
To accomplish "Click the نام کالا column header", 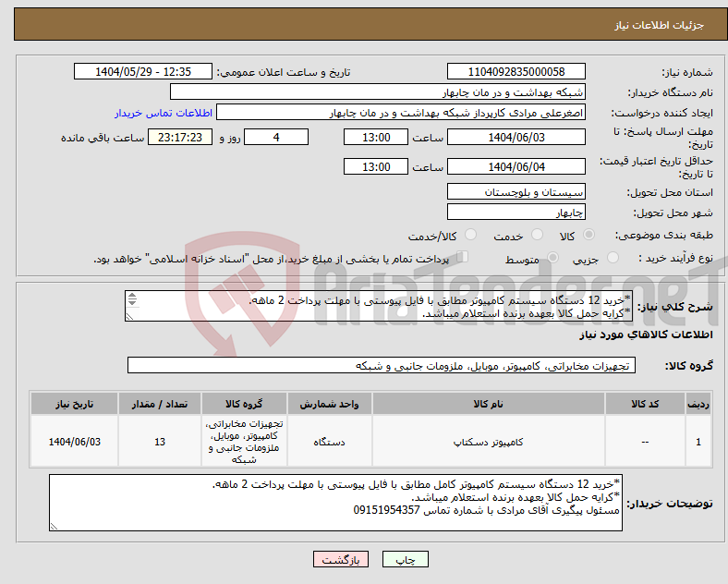I will point(488,404).
